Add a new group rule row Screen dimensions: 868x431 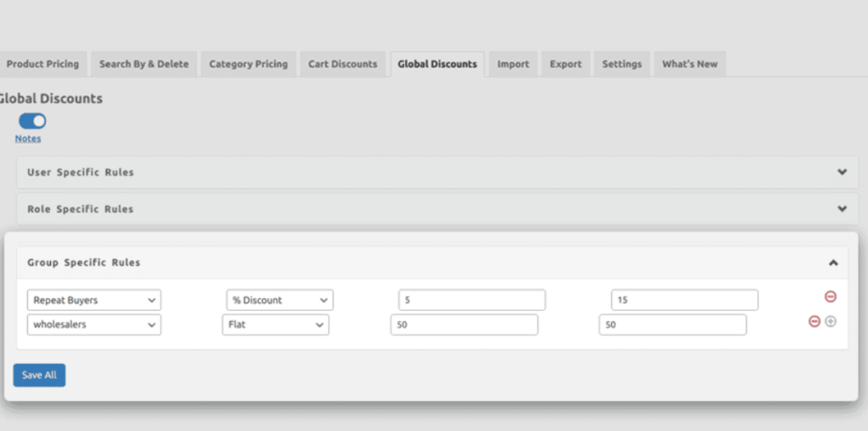(x=831, y=322)
